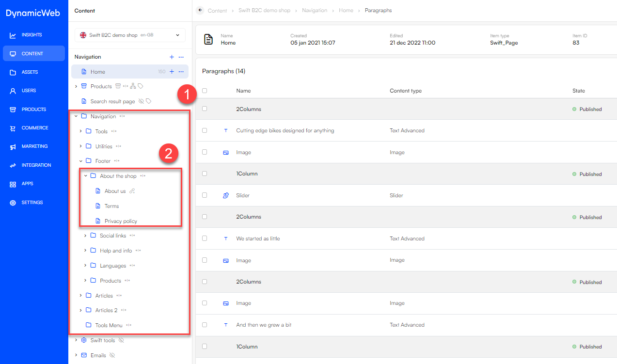Tick checkbox for 'We started as little' row

(x=205, y=238)
